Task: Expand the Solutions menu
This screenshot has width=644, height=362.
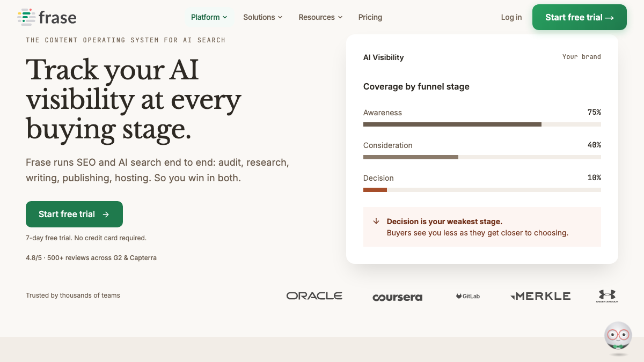Action: 262,17
